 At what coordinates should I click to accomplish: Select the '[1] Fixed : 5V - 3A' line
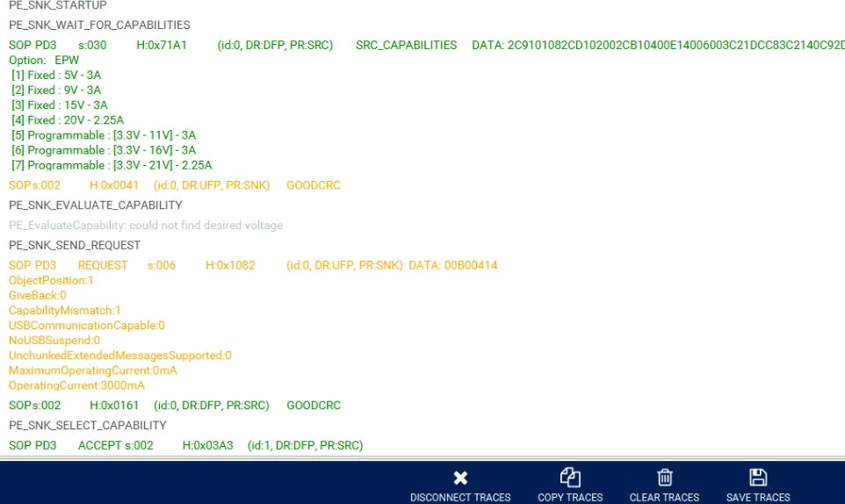click(x=56, y=75)
